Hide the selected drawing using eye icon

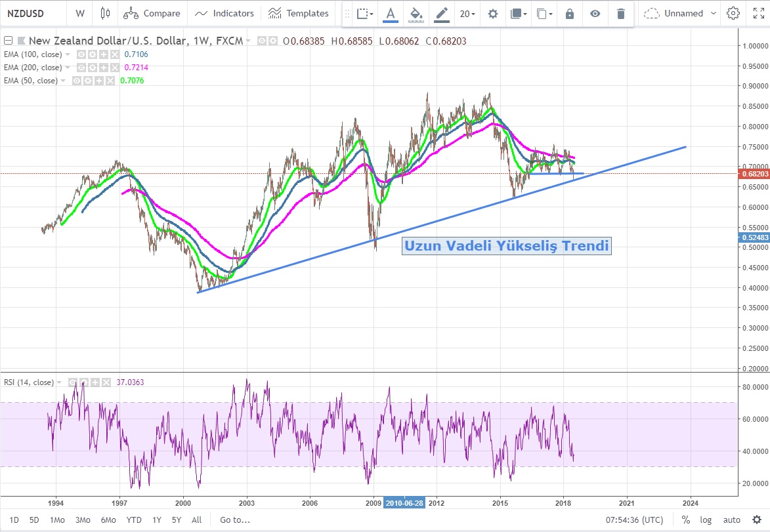[595, 13]
